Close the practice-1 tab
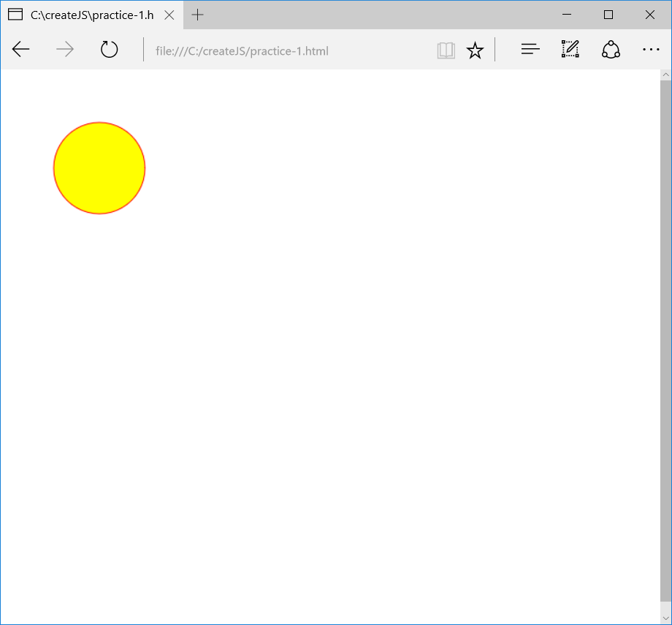The image size is (672, 625). 169,15
